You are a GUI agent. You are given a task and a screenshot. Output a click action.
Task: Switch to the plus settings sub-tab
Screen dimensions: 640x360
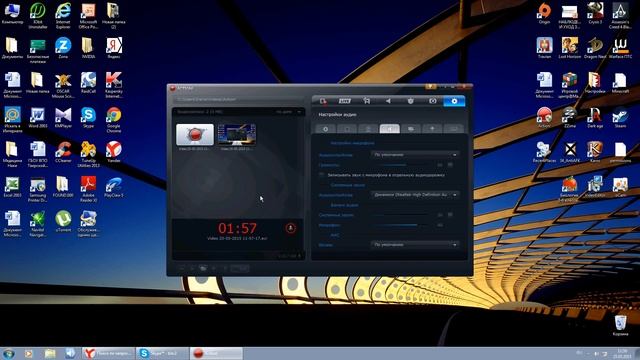pyautogui.click(x=432, y=129)
